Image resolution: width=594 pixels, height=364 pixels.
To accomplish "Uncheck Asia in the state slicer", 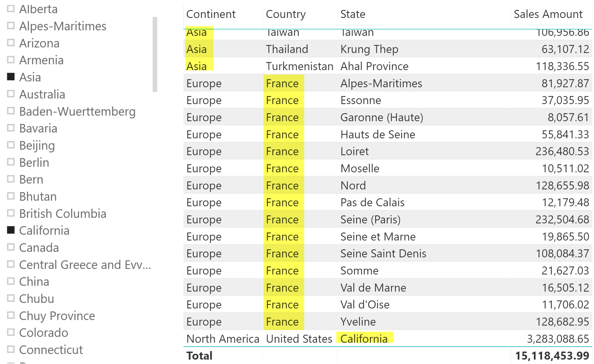I will (11, 77).
